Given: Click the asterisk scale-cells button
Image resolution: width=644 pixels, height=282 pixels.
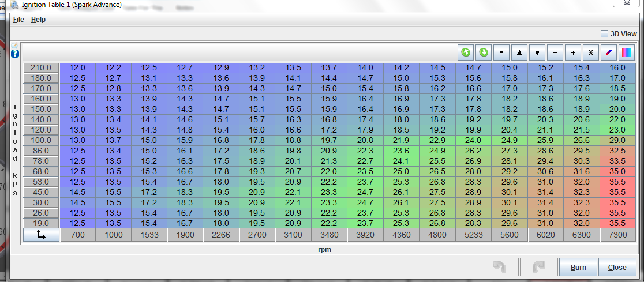Looking at the screenshot, I should pos(591,52).
